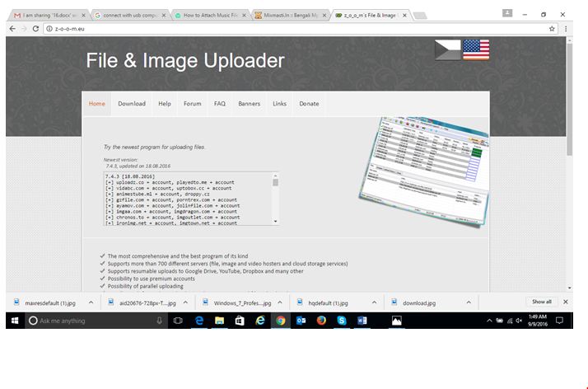
Task: Open a new Chrome tab
Action: click(x=420, y=16)
